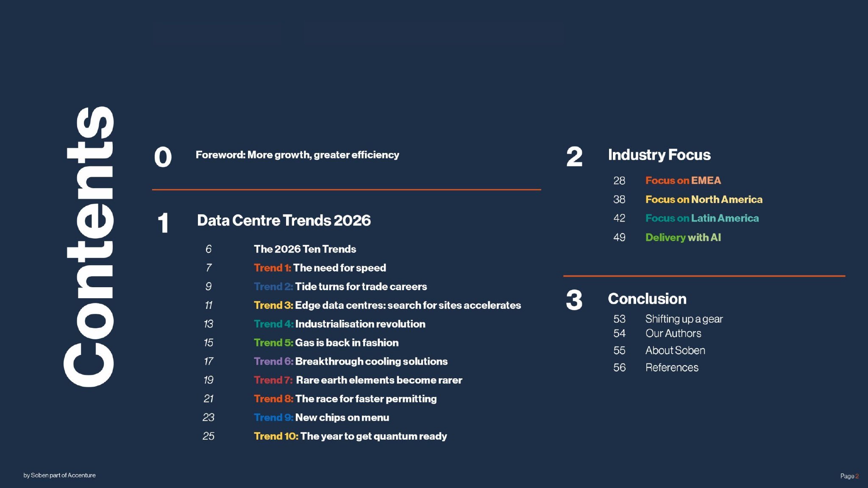
Task: Jump to Focus on Latin America
Action: coord(702,218)
